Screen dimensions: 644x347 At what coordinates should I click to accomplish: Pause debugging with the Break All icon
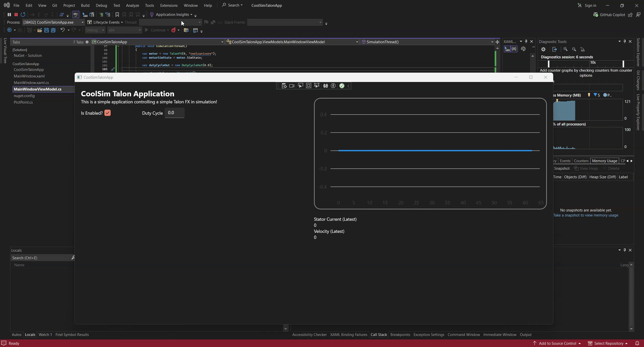[9, 15]
